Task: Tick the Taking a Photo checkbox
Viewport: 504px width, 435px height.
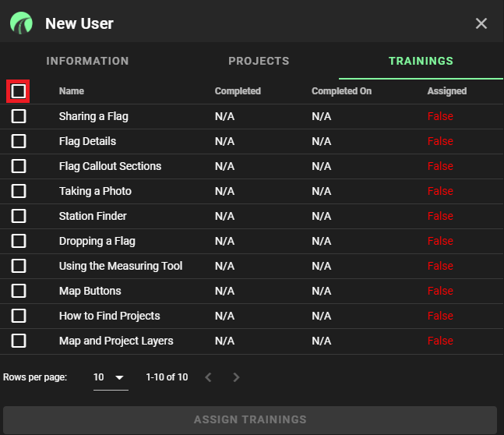Action: point(19,191)
